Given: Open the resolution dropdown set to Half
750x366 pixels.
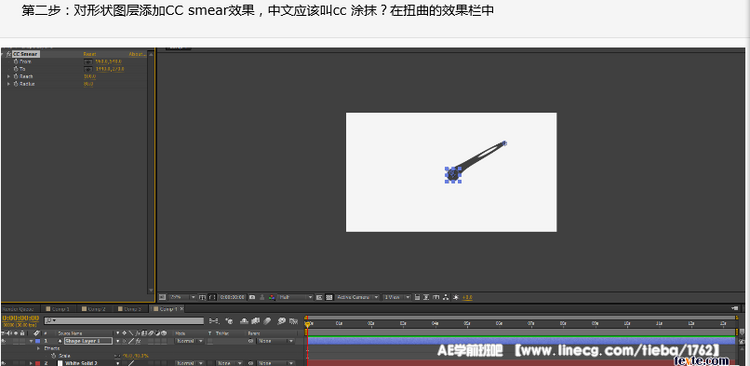Looking at the screenshot, I should pos(296,297).
